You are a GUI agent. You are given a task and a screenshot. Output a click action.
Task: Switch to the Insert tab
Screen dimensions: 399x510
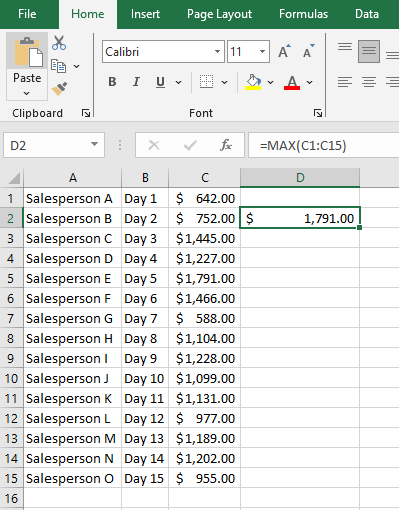pos(145,14)
